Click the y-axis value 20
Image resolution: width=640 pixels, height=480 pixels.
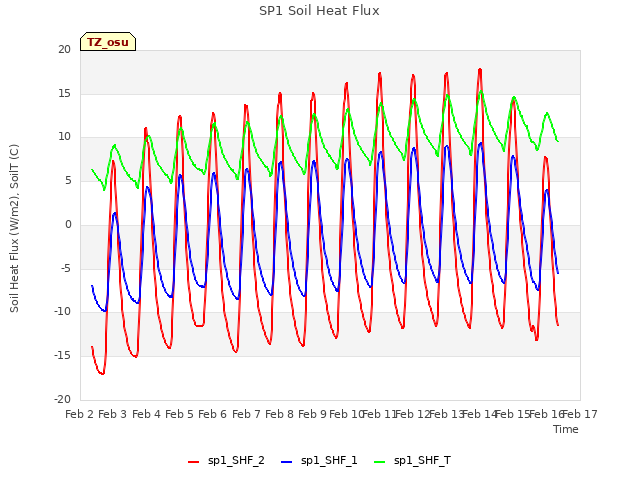(x=64, y=49)
